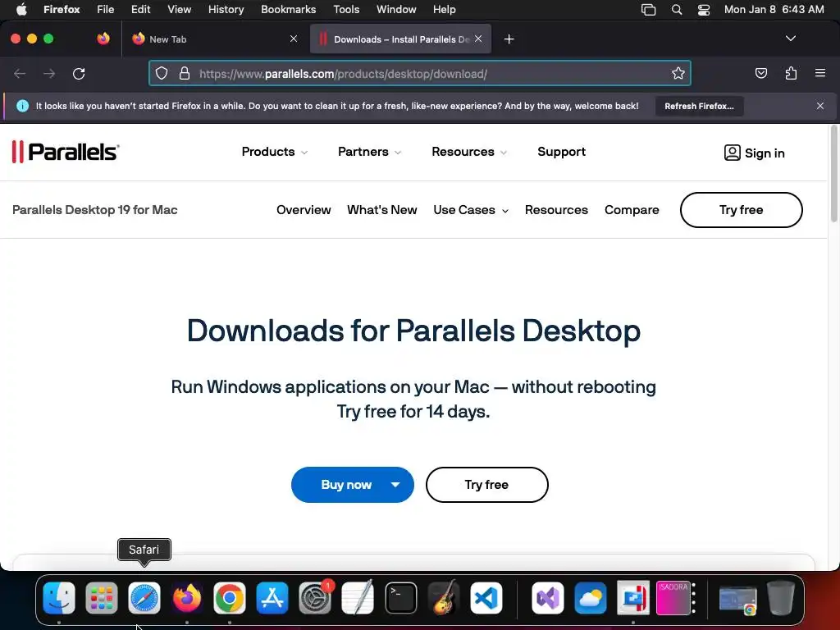This screenshot has width=840, height=630.
Task: Bookmark this page with the star icon
Action: [678, 73]
